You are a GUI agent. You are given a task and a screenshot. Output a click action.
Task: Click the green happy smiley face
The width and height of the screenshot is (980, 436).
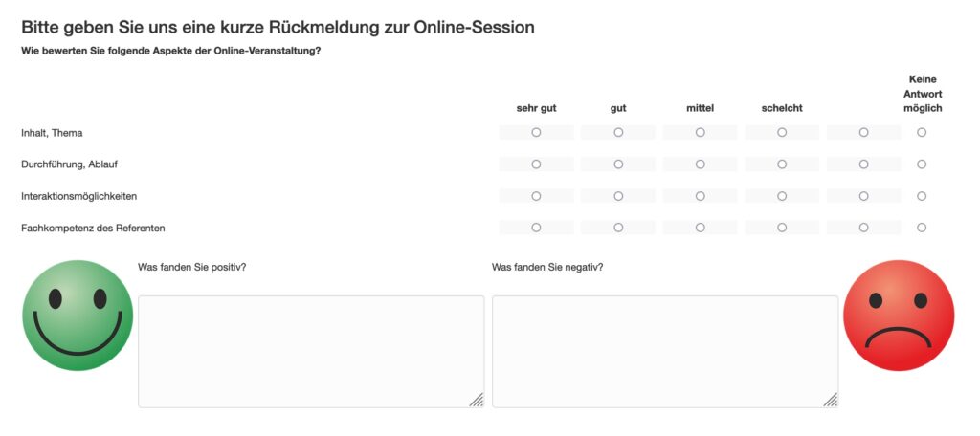click(x=78, y=316)
